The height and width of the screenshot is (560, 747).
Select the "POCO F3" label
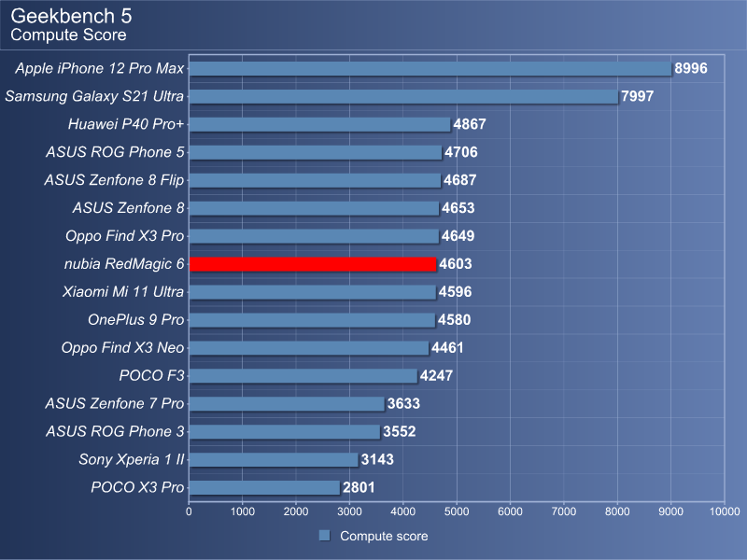[x=151, y=376]
